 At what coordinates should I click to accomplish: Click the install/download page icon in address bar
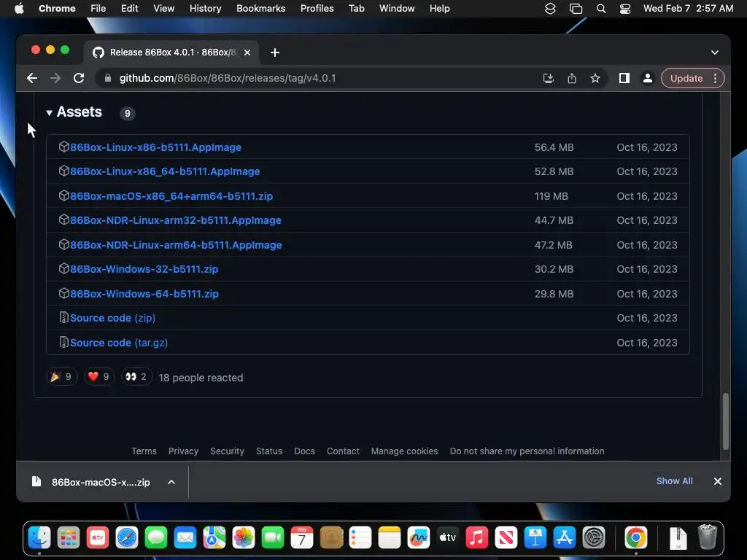(x=549, y=78)
